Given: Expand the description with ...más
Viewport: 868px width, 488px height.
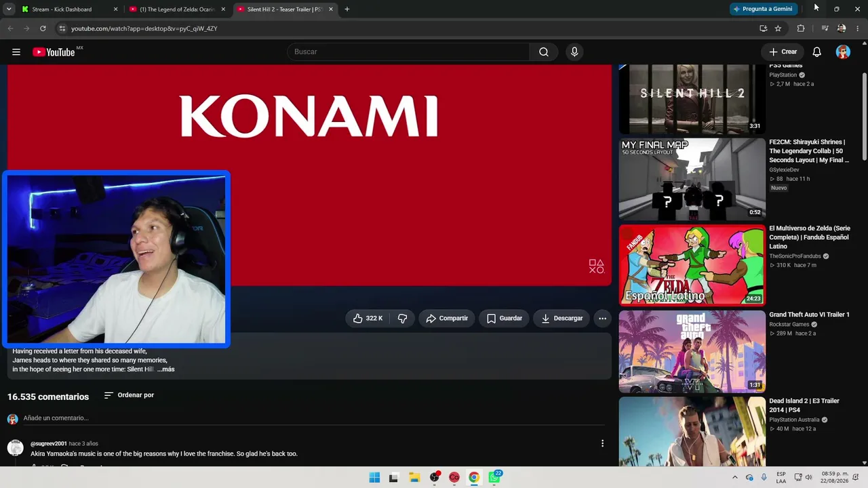Looking at the screenshot, I should coord(166,369).
